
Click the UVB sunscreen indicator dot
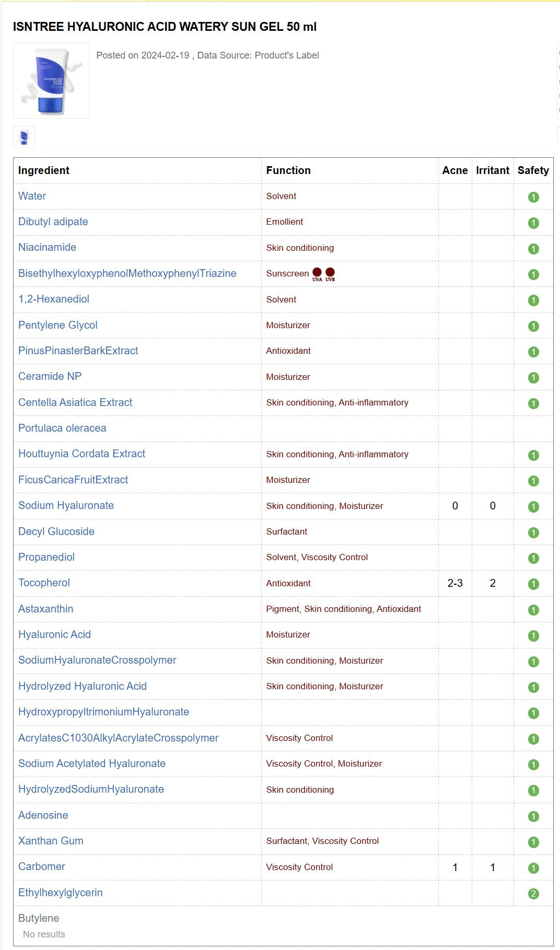pos(330,272)
